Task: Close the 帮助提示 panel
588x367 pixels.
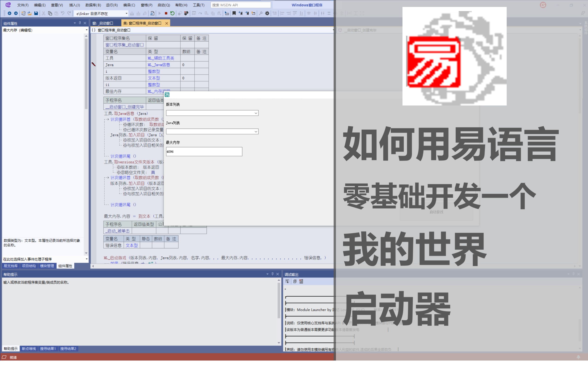Action: click(277, 274)
